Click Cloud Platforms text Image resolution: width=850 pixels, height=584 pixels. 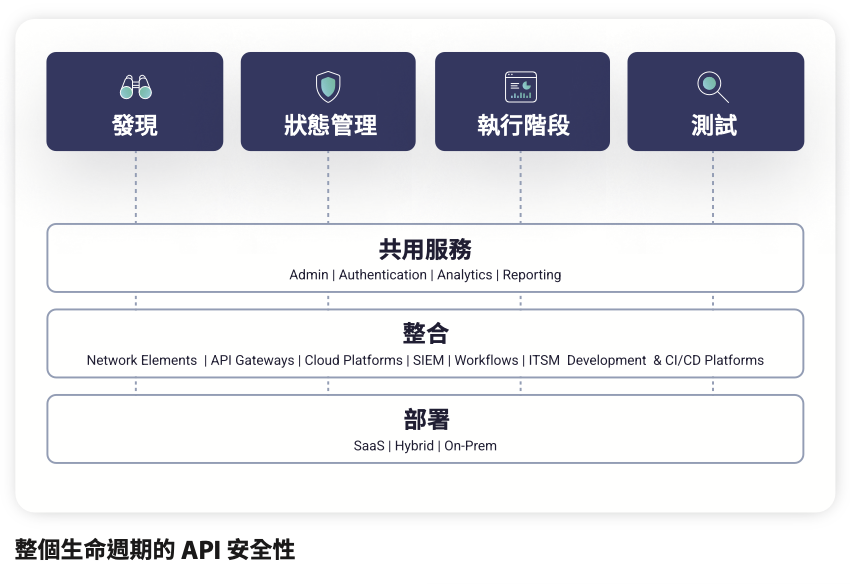(353, 360)
